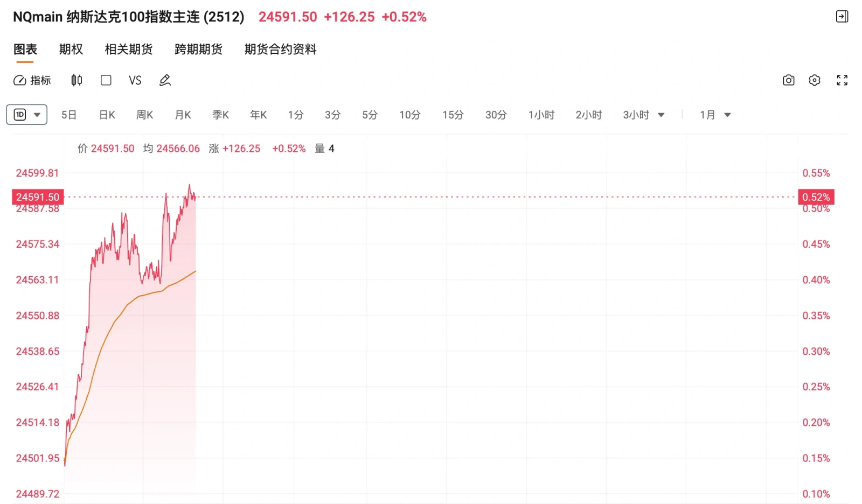862x504 pixels.
Task: Select the 日K timeframe
Action: coord(107,115)
